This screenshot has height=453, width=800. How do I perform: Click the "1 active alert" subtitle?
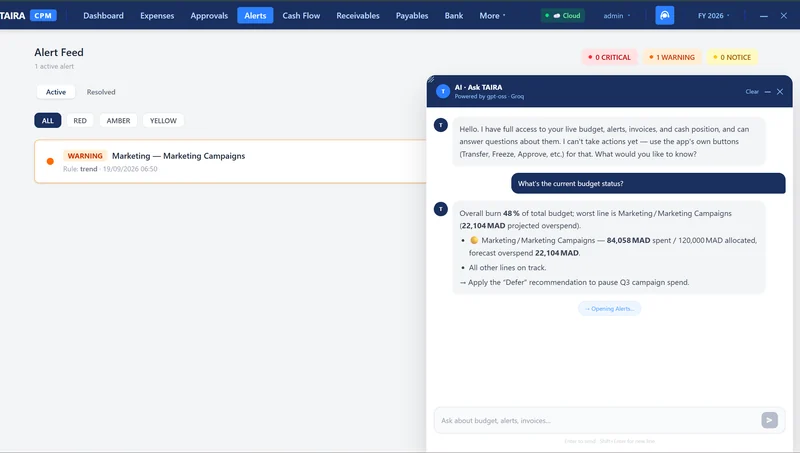54,66
